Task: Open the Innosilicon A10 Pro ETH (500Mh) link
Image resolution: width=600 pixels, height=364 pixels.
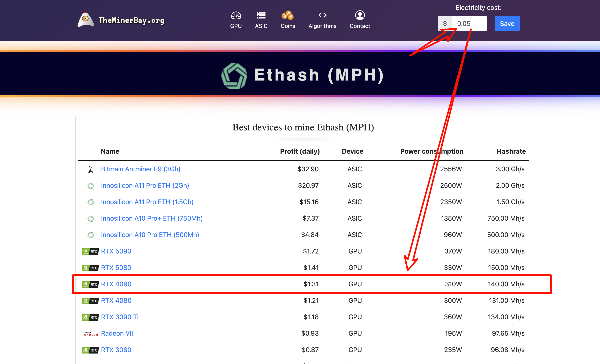Action: click(150, 235)
